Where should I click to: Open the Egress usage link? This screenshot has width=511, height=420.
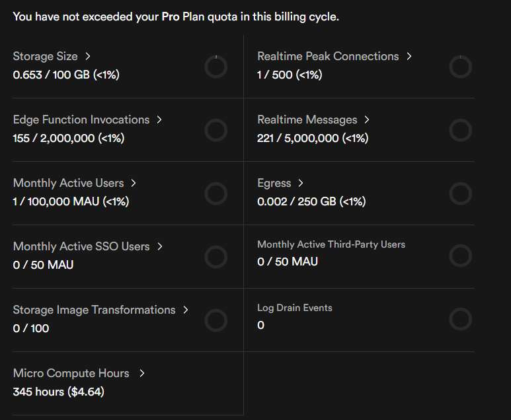(x=274, y=183)
